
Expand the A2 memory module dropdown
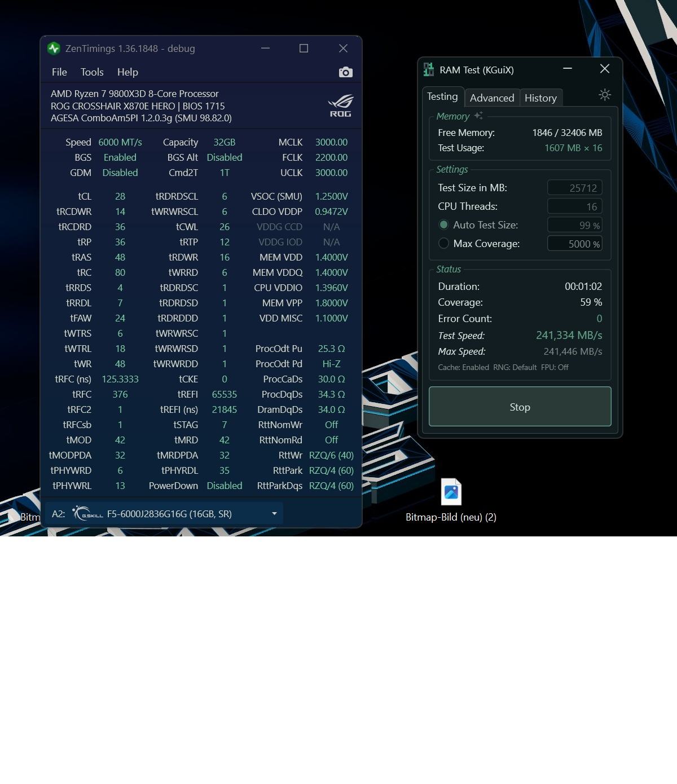(164, 514)
